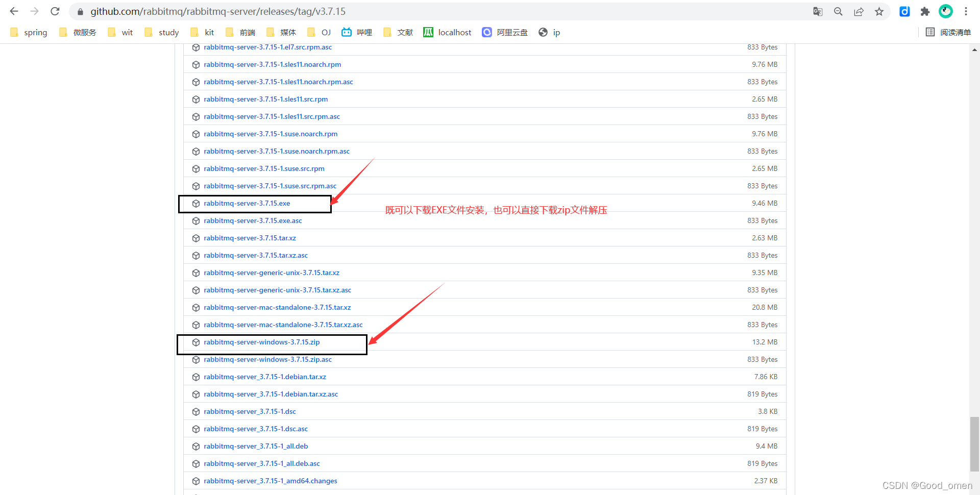Image resolution: width=980 pixels, height=495 pixels.
Task: Open the study bookmark folder
Action: pyautogui.click(x=162, y=32)
